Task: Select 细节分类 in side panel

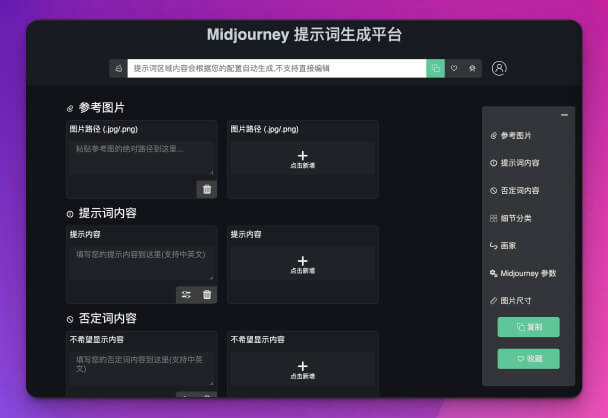Action: pos(510,218)
